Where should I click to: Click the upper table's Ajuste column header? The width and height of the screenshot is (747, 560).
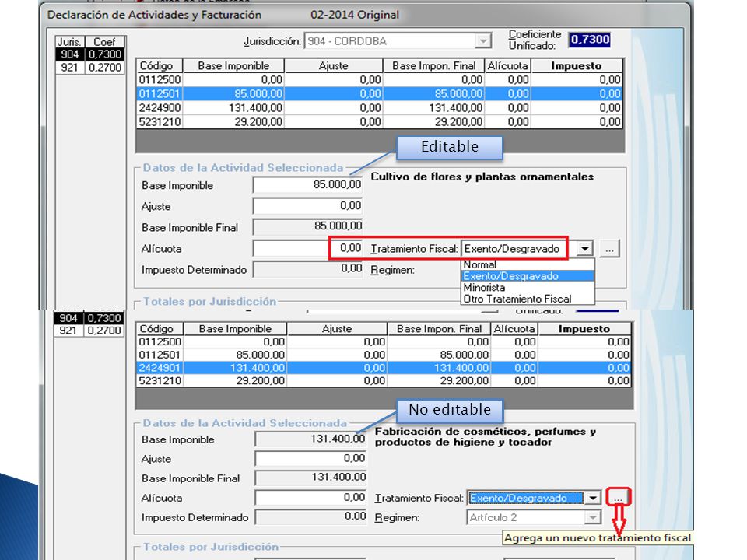(334, 65)
